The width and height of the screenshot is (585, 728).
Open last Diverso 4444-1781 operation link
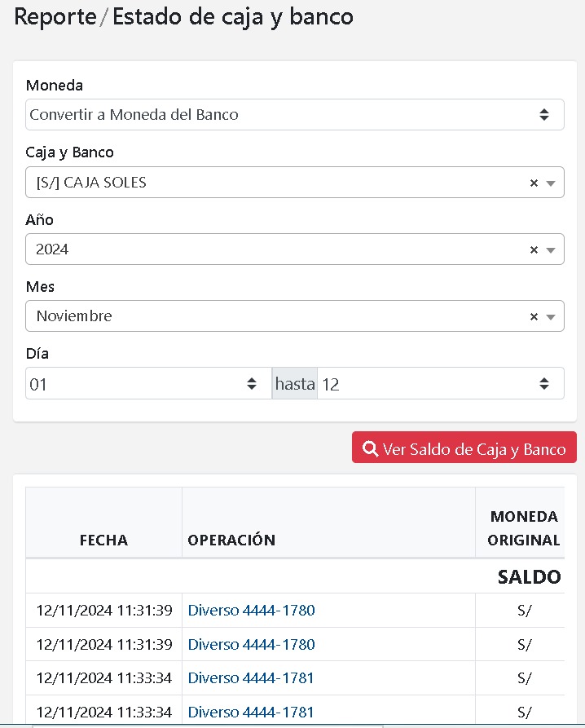[251, 713]
